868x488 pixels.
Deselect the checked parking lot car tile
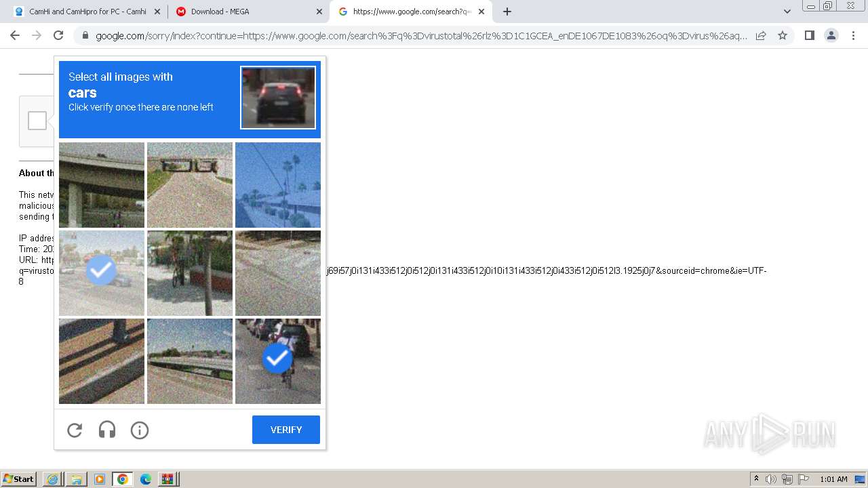point(102,273)
